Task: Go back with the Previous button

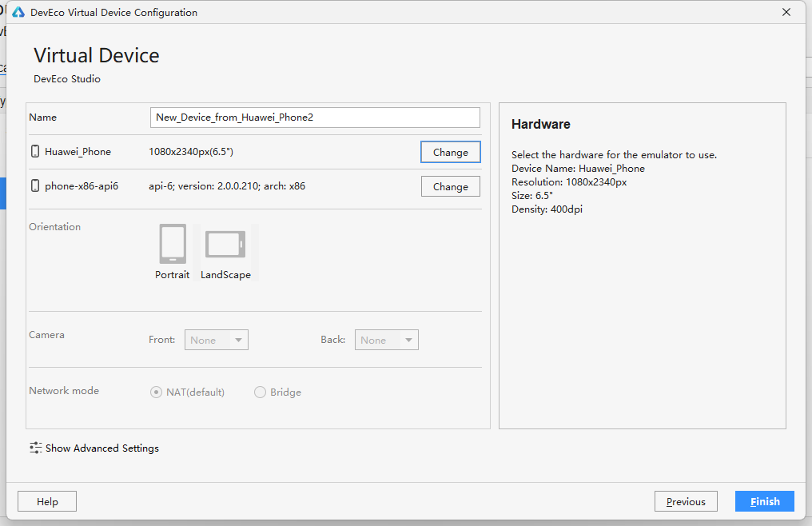Action: click(686, 501)
